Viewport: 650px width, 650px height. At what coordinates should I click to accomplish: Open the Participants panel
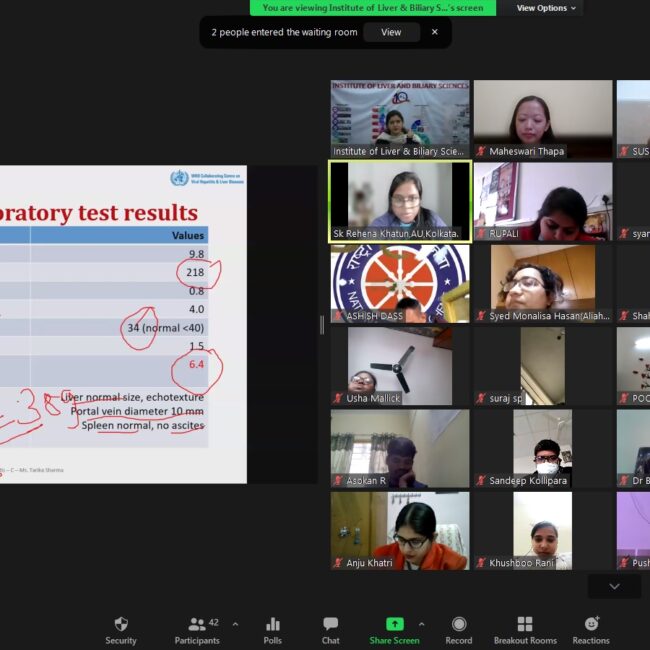point(197,629)
